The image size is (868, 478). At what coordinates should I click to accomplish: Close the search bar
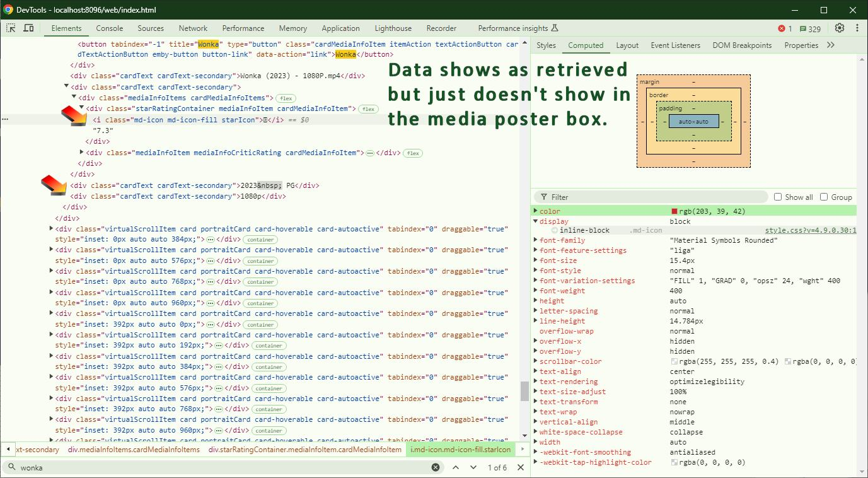[521, 467]
